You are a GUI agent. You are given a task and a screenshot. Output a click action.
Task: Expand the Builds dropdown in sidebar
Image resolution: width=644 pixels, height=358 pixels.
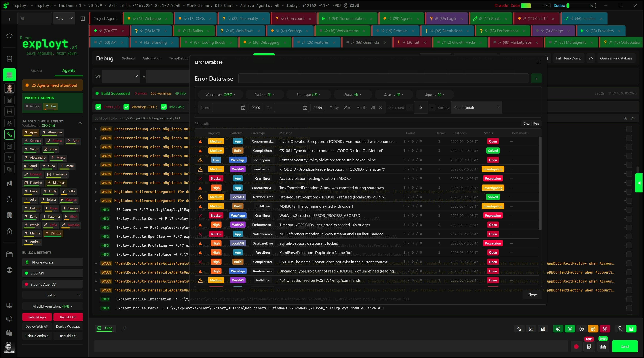point(52,295)
